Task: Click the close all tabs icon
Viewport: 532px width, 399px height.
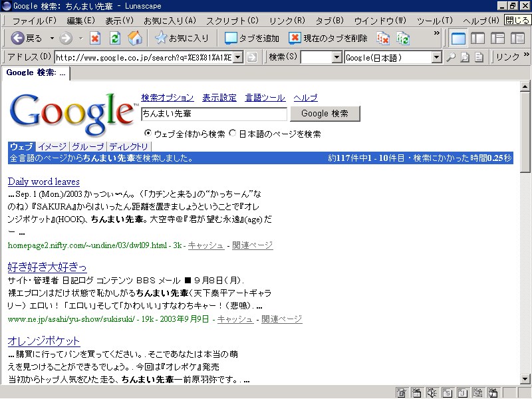Action: pyautogui.click(x=383, y=38)
